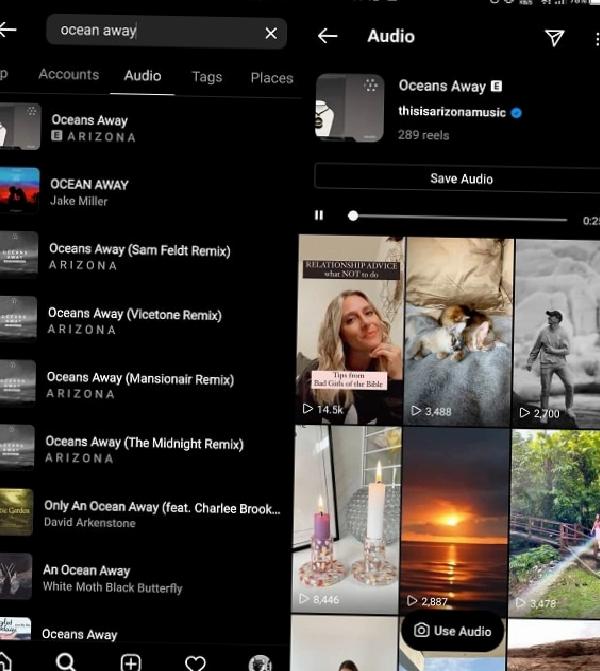The image size is (600, 671).
Task: Switch to the Accounts tab
Action: tap(68, 74)
